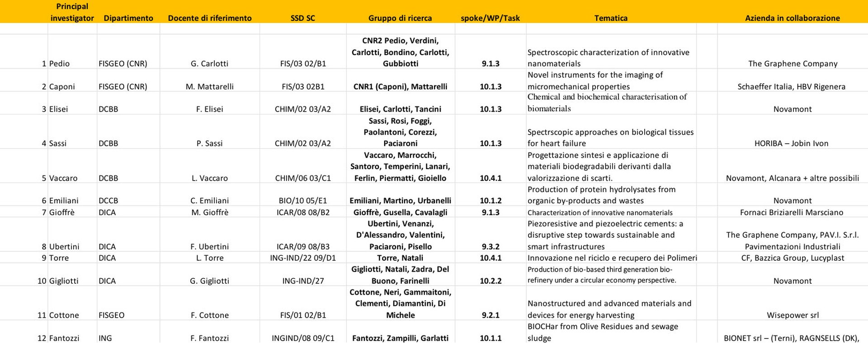Click the 'Principal investigator' column header

click(x=72, y=12)
